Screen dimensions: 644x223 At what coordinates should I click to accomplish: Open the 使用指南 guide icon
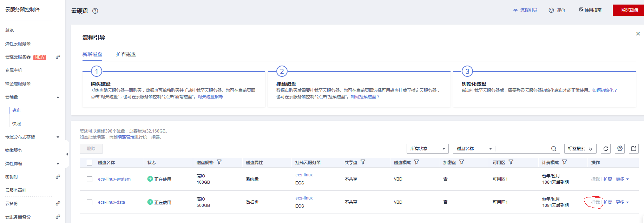[581, 10]
